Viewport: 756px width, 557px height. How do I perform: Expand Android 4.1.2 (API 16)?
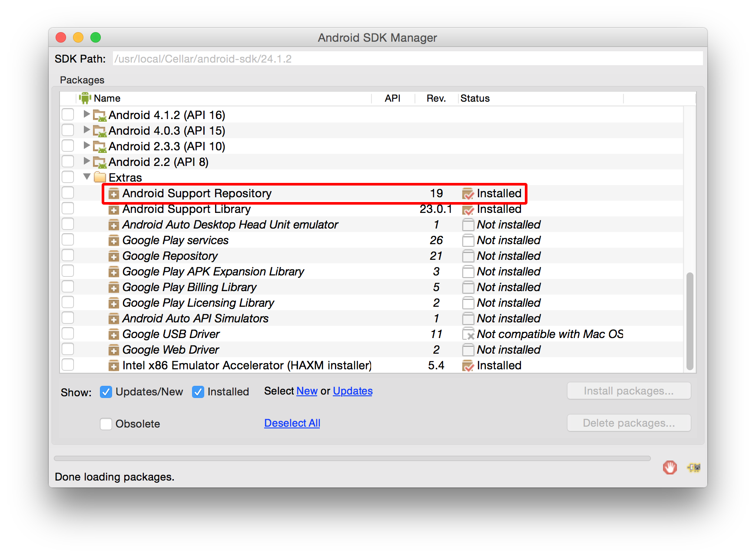[x=86, y=115]
